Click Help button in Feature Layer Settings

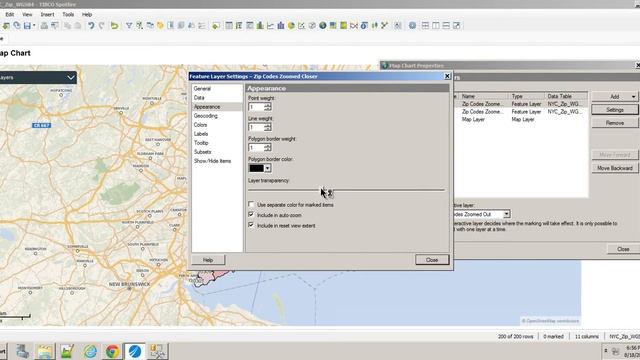click(x=208, y=260)
